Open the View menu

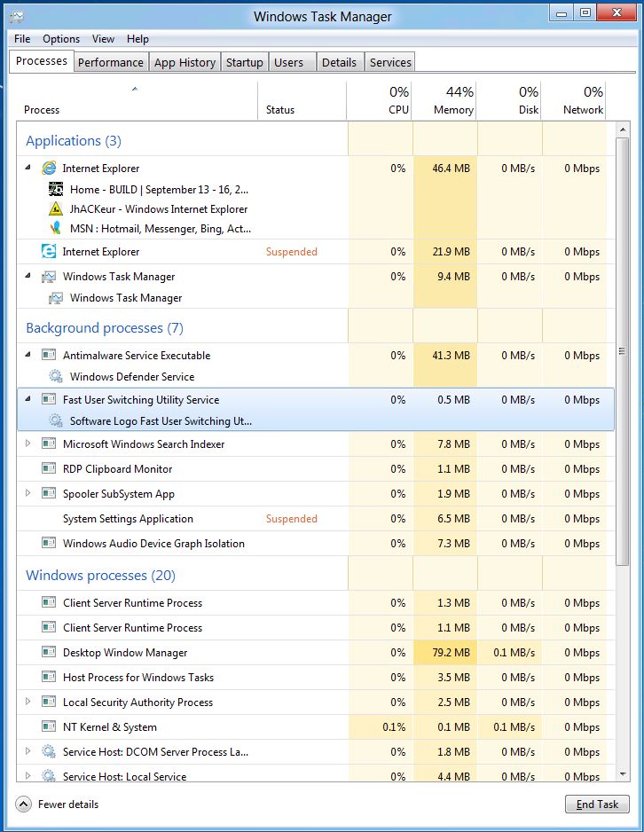point(103,39)
